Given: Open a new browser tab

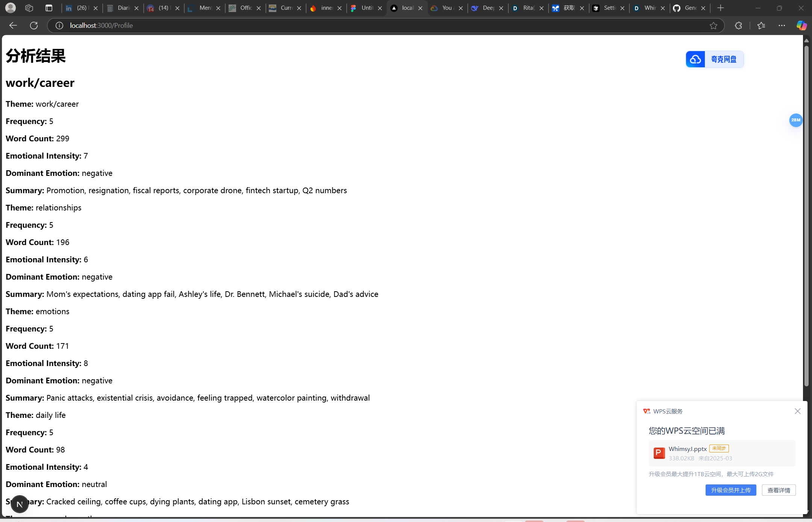Looking at the screenshot, I should (x=720, y=8).
